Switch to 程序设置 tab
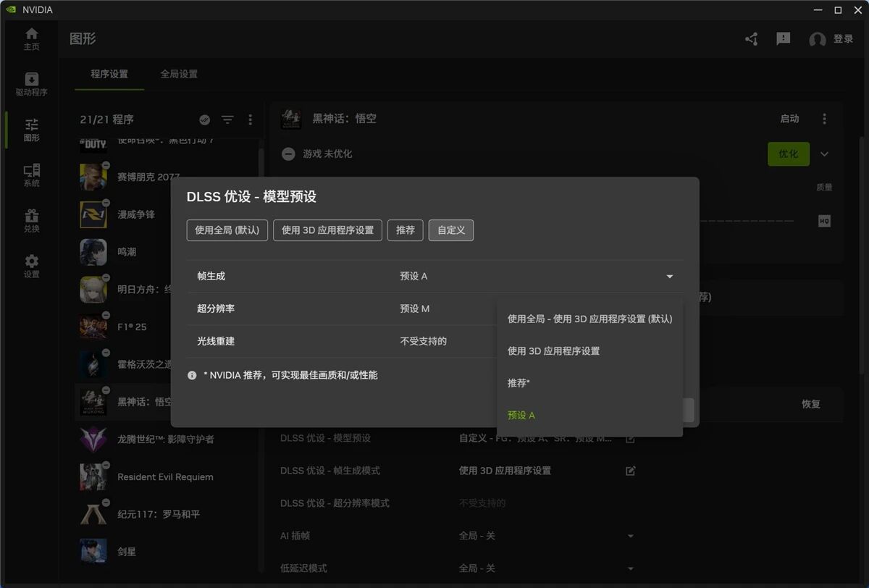Screen dimensions: 869x588 pyautogui.click(x=109, y=74)
